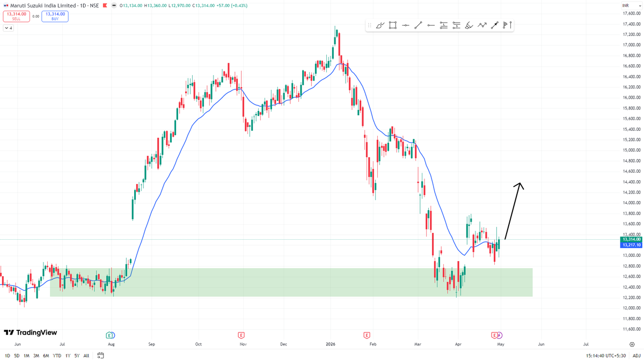Image resolution: width=644 pixels, height=362 pixels.
Task: Select the Short Position tool
Action: pos(456,25)
